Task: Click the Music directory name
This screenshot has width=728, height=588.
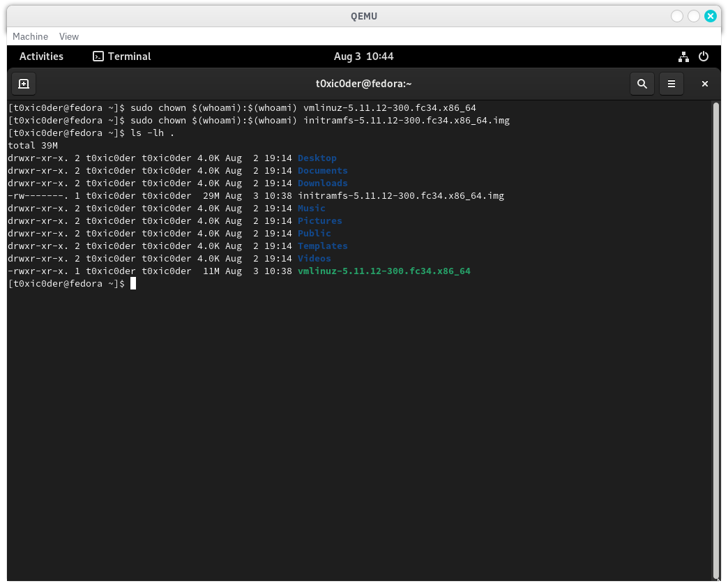Action: [312, 208]
